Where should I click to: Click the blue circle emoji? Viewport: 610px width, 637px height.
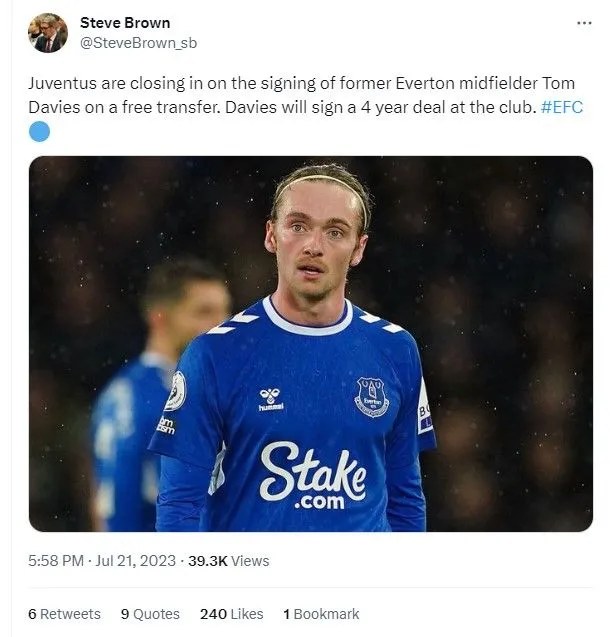(x=39, y=131)
